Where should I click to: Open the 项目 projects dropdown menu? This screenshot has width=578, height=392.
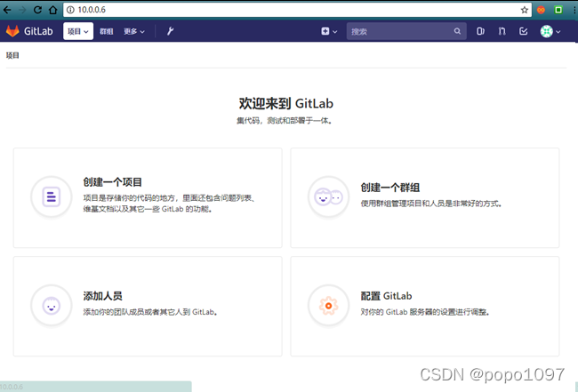pyautogui.click(x=78, y=31)
